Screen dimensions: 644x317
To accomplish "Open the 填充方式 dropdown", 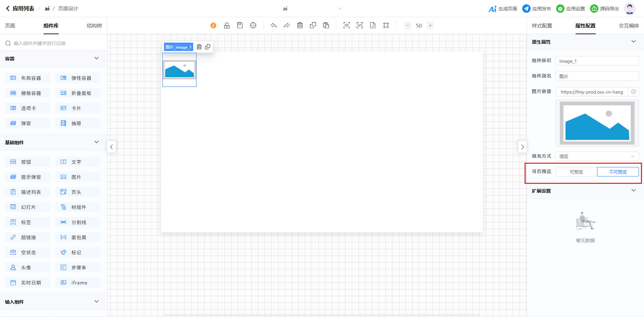I will 597,156.
